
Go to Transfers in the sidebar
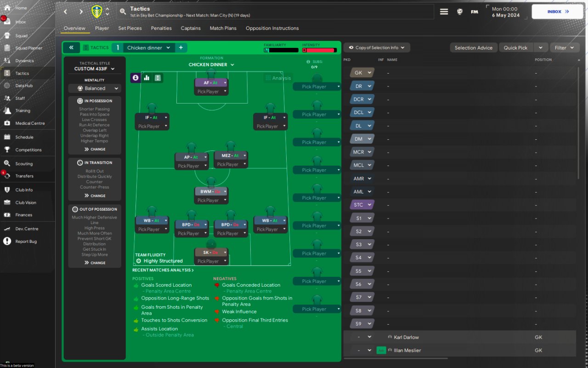coord(24,176)
